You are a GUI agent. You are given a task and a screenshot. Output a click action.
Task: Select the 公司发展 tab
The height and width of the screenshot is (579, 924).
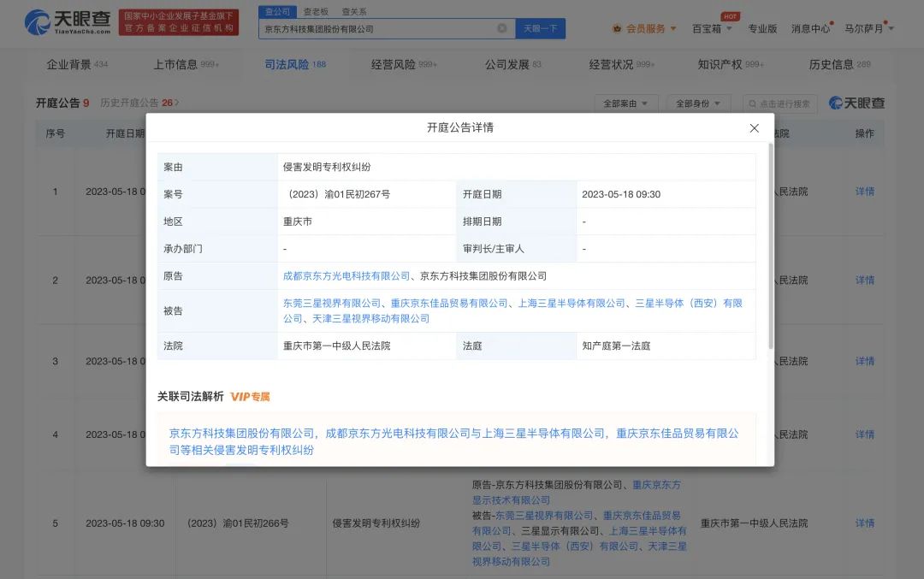[512, 64]
